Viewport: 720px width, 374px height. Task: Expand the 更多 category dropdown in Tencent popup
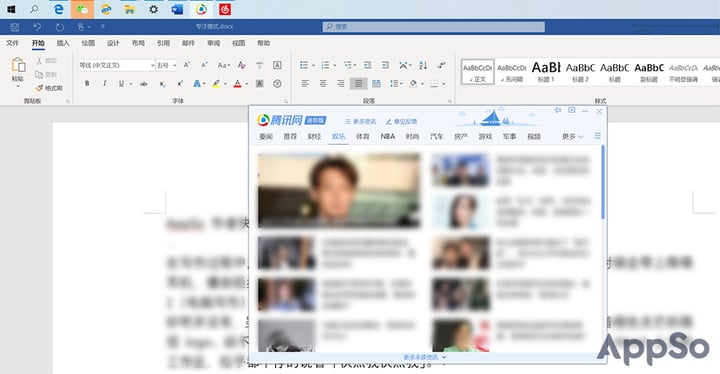573,136
